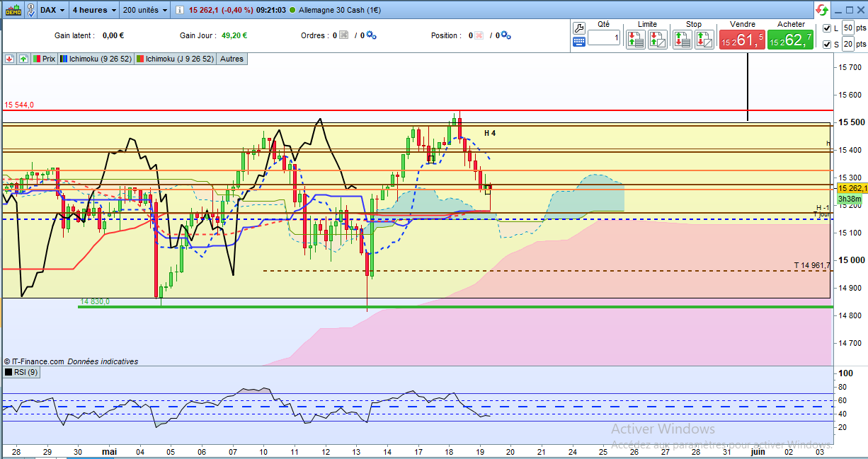Click the Allemagne 30 Cash (1€) title

tap(340, 10)
